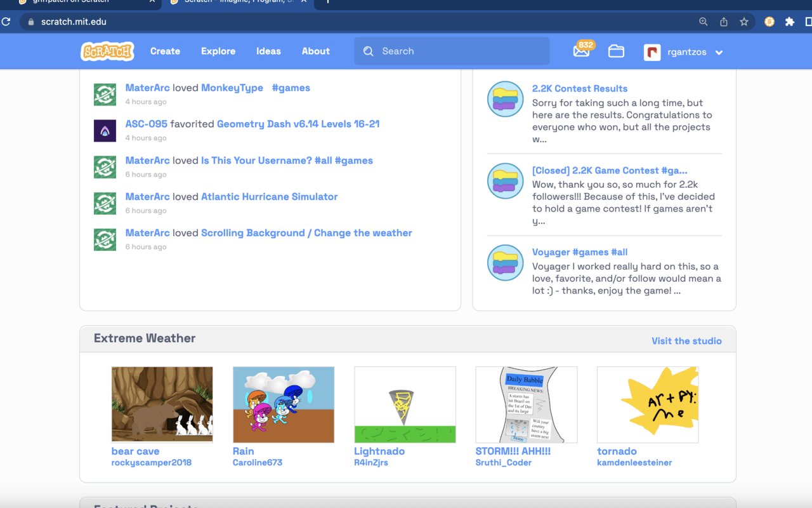Click the studio icon beside Voyager #games #all
Viewport: 812px width, 508px height.
click(505, 262)
